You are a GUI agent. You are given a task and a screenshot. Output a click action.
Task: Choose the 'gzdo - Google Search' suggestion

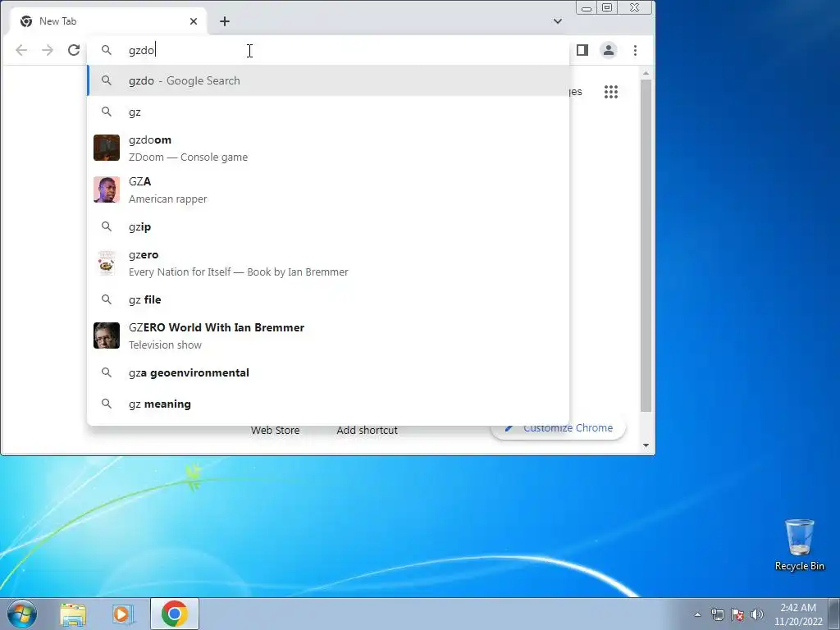click(328, 81)
